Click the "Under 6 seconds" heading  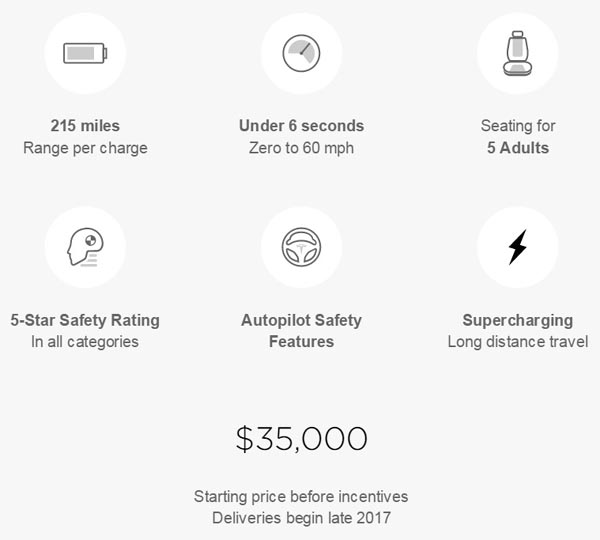301,126
